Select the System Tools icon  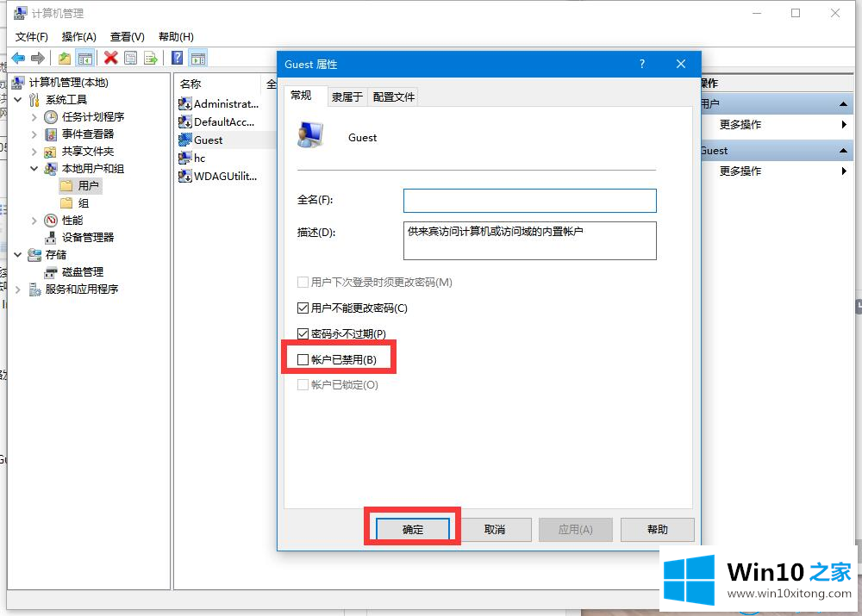(34, 99)
